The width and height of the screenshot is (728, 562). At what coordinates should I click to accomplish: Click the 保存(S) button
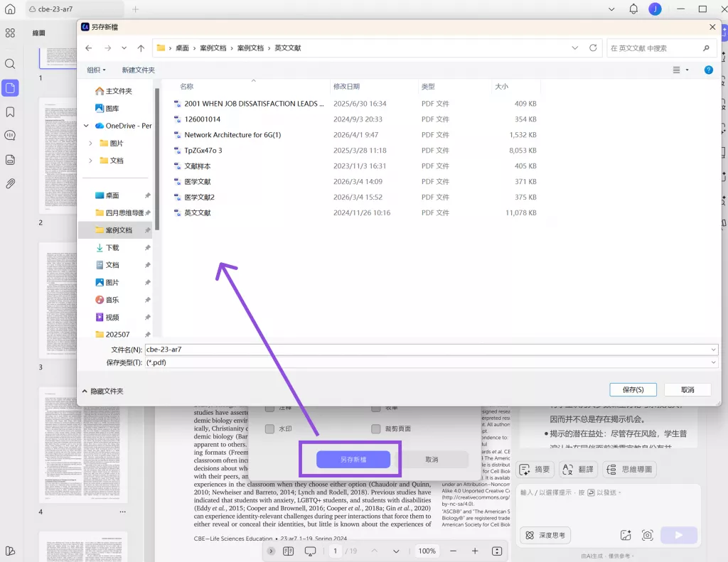tap(633, 390)
